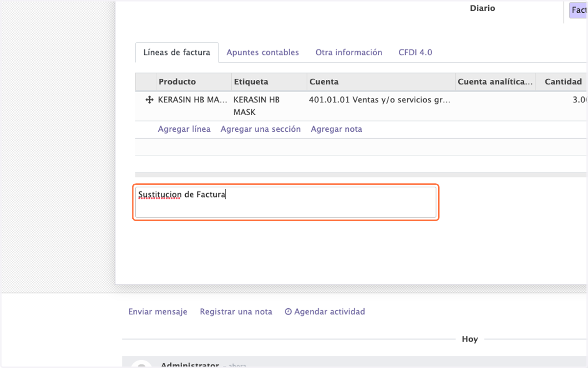
Task: Click the Cantidad column header
Action: point(562,82)
